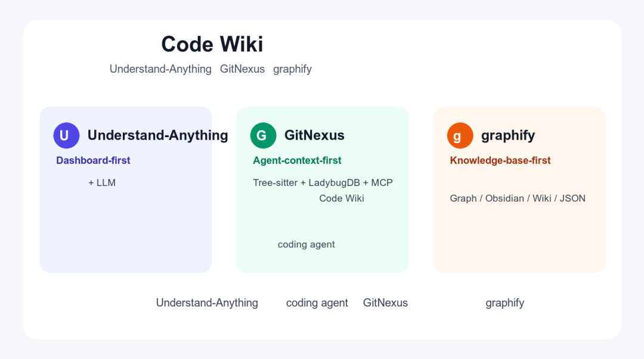Click the Code Wiki main title
This screenshot has width=644, height=359.
(212, 44)
